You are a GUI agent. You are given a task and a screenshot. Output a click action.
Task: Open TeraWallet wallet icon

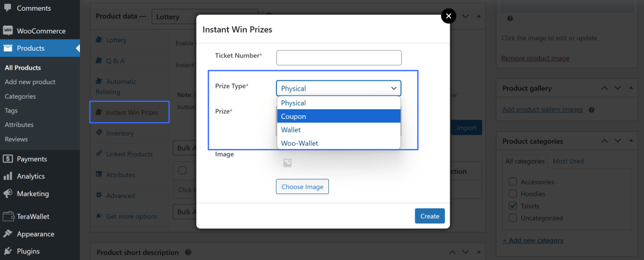coord(8,217)
